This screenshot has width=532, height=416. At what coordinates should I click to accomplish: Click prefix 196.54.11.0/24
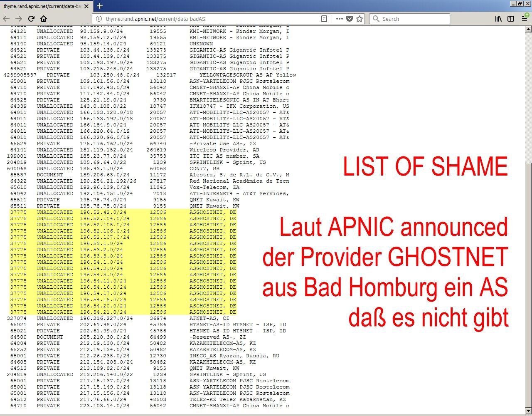click(103, 281)
